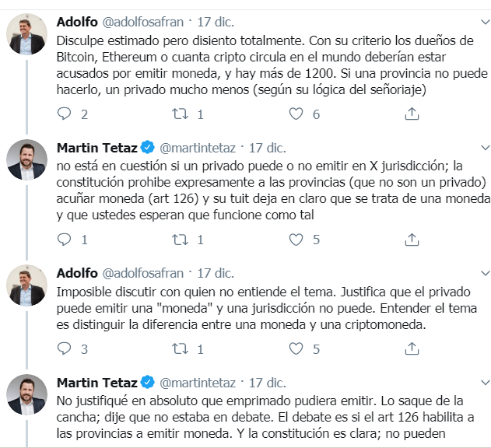This screenshot has height=448, width=491.
Task: Retweet Adolfo's "Imposible discutir" tweet
Action: [181, 349]
